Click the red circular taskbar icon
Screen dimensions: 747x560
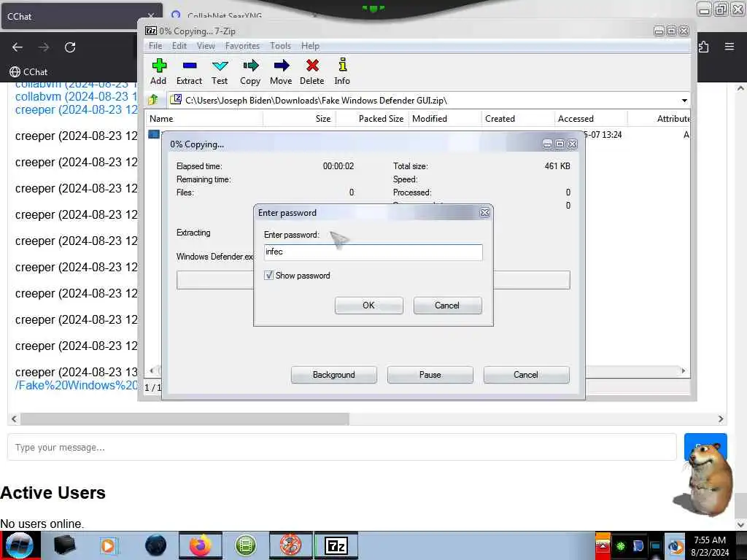pos(290,545)
